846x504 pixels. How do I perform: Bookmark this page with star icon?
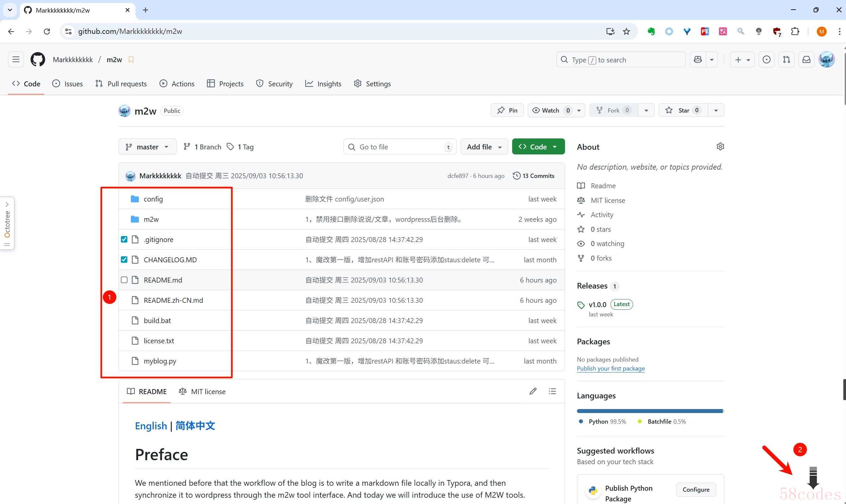626,32
